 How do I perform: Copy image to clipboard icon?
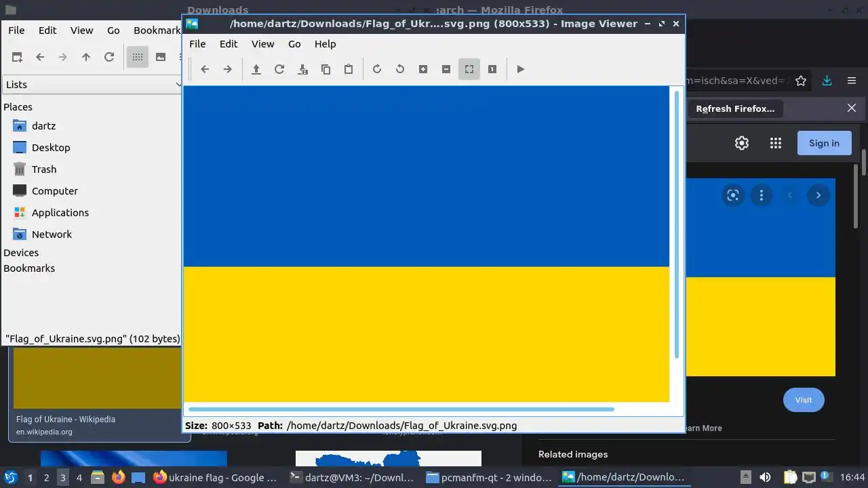(x=325, y=69)
